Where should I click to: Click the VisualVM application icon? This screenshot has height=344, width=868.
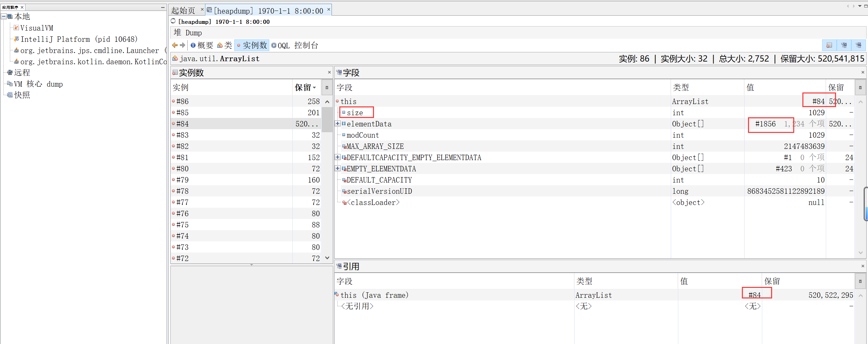[16, 28]
